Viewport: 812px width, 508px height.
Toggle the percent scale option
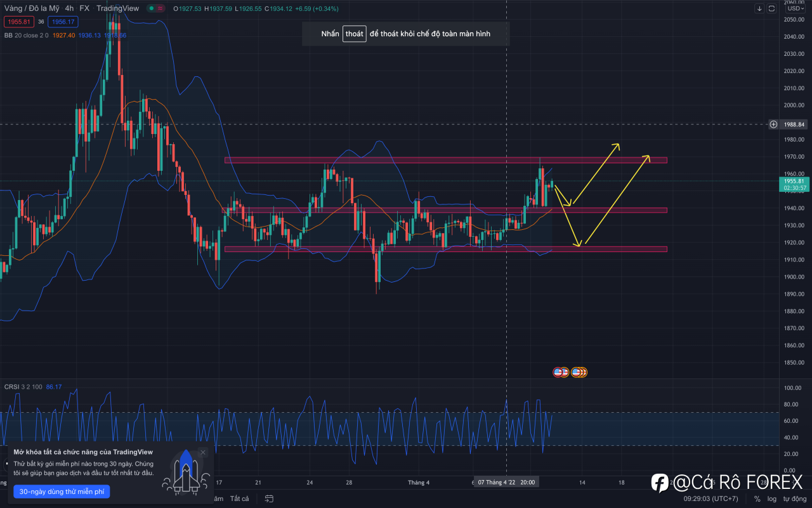pyautogui.click(x=757, y=498)
